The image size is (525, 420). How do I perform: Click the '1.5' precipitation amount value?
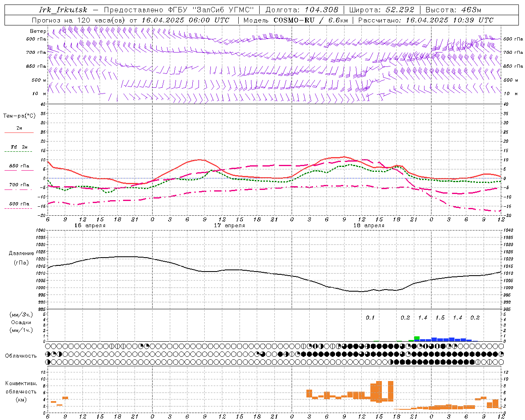[x=440, y=318]
